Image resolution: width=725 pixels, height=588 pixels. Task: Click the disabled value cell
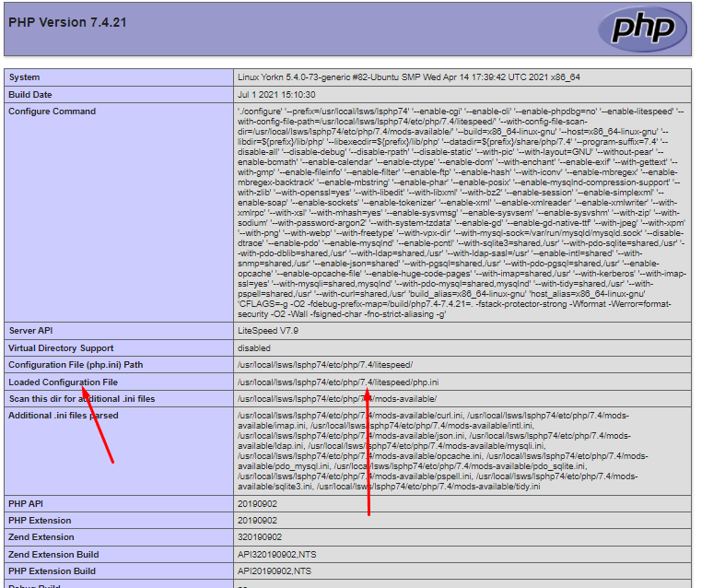click(254, 348)
